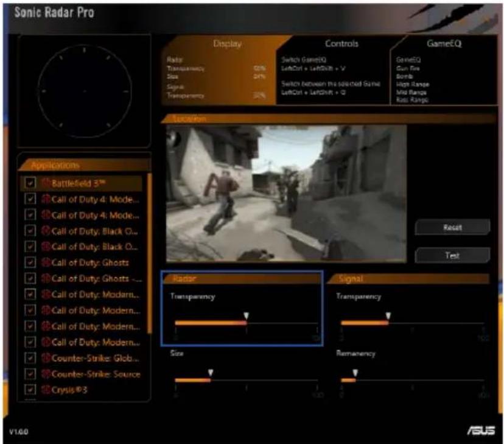The width and height of the screenshot is (504, 444).
Task: Uncheck the Battlefield 3 checkbox
Action: (30, 183)
